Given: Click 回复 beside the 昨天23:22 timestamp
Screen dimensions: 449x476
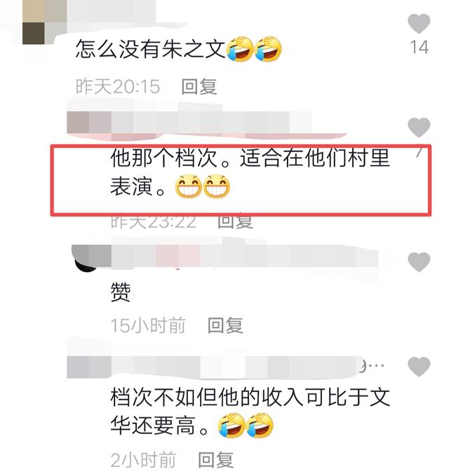Looking at the screenshot, I should click(235, 222).
